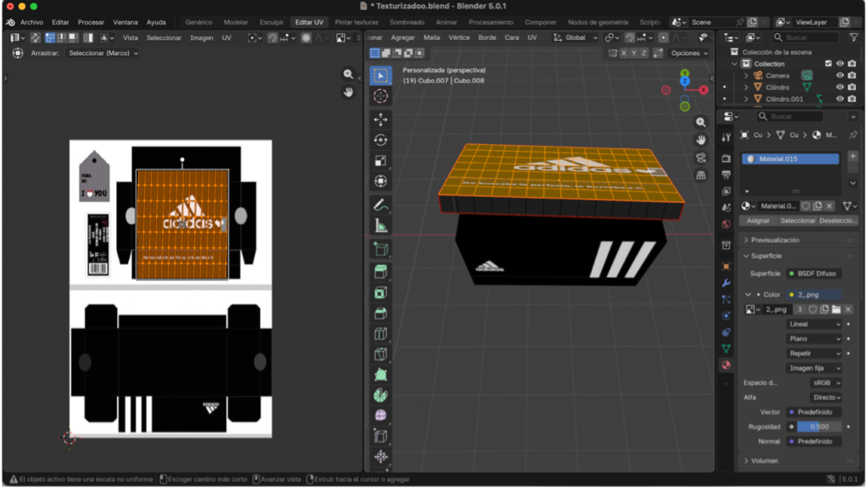This screenshot has height=489, width=868.
Task: Uncheck the Collection checkbox in the outliner
Action: pos(828,64)
